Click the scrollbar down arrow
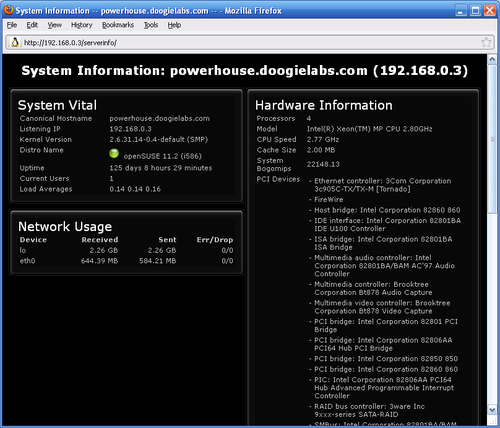 pos(492,409)
